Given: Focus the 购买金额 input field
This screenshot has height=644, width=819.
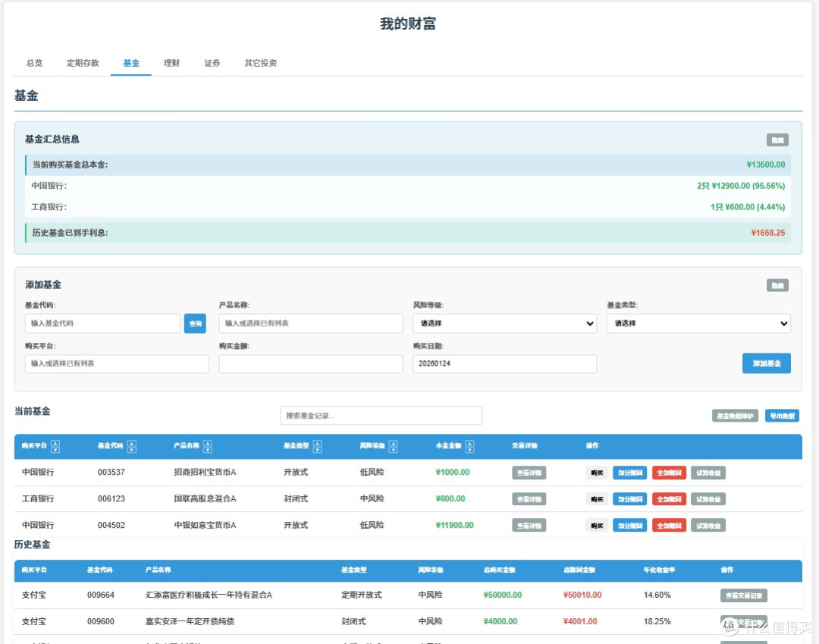Looking at the screenshot, I should (311, 363).
